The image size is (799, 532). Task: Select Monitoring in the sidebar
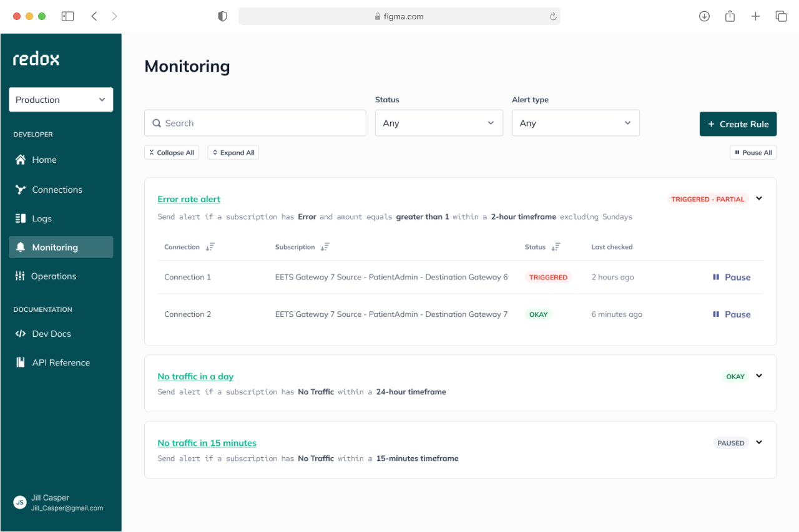pyautogui.click(x=61, y=247)
